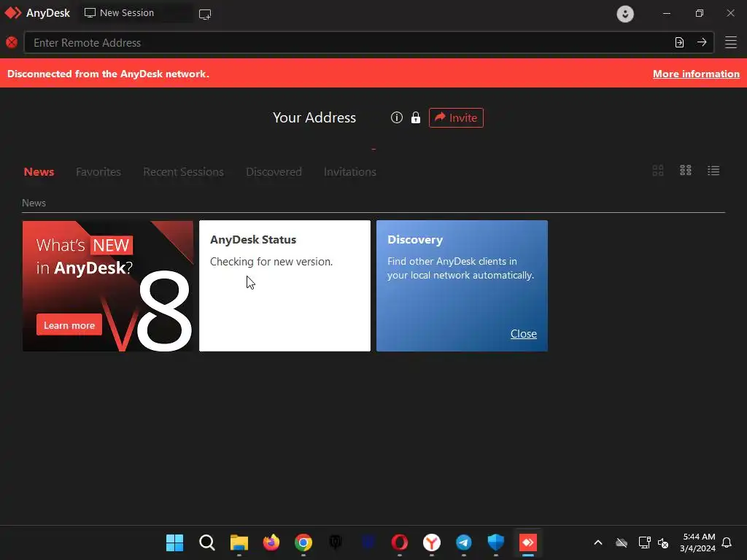Select small tiles view icon

[x=686, y=171]
